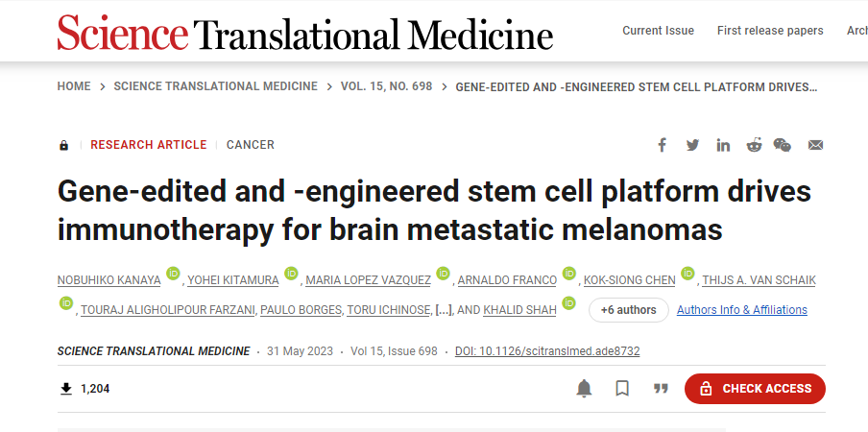Open First release papers menu item

[x=770, y=31]
